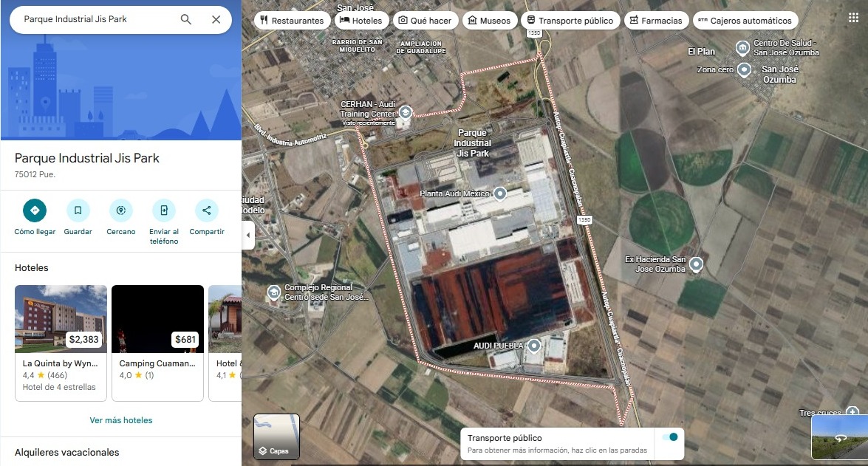The width and height of the screenshot is (868, 466).
Task: Click the Blvd. Industria Automotriz road label
Action: [x=290, y=136]
